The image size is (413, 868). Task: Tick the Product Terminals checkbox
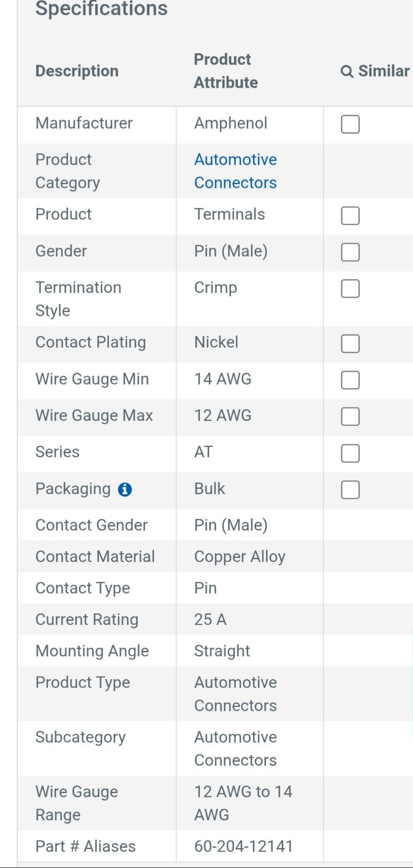[350, 215]
